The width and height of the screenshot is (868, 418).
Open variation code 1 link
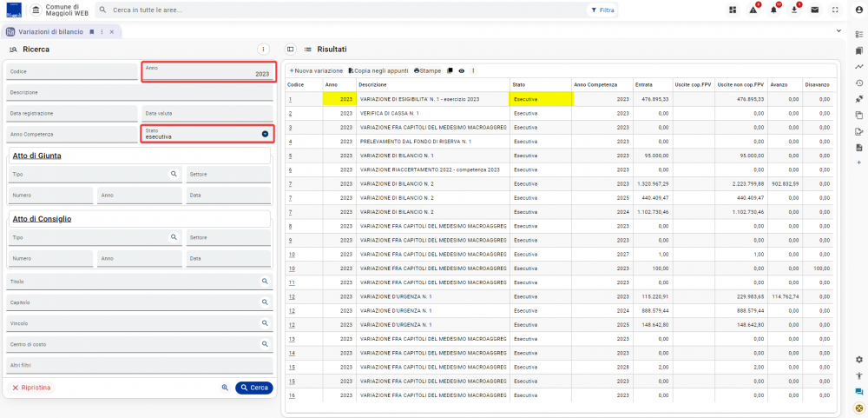(290, 99)
